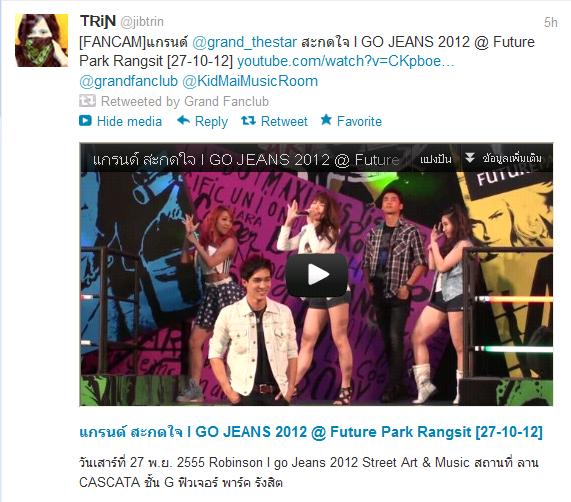Click the แบ่งปัน share button in video

[436, 159]
